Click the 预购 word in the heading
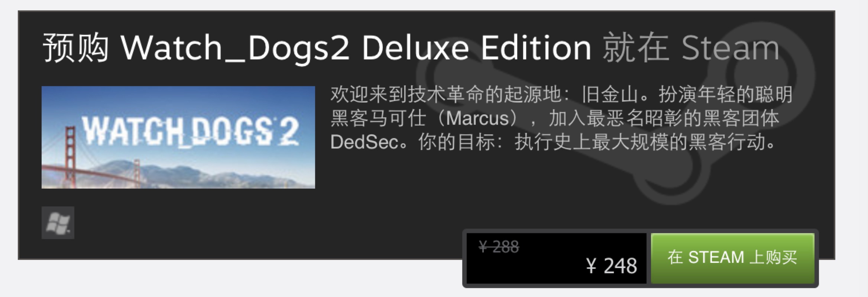Viewport: 868px width, 297px height. click(76, 48)
